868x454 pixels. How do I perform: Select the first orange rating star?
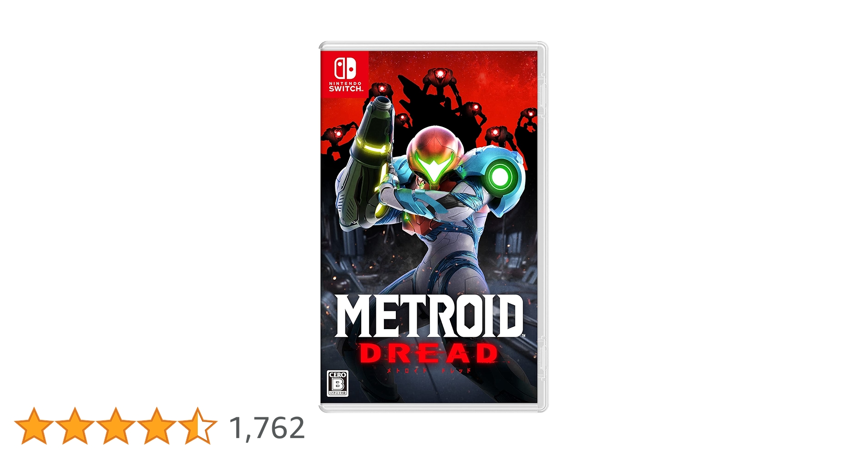tap(33, 426)
